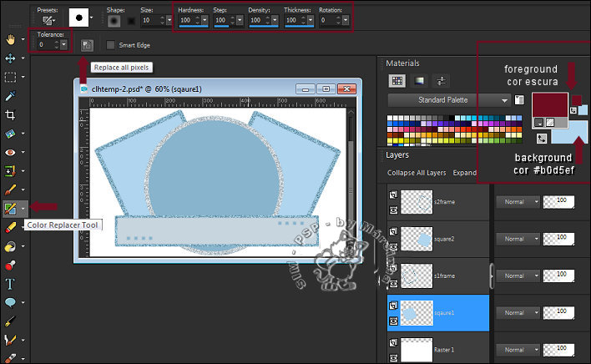This screenshot has height=364, width=591.
Task: Select the Eraser tool
Action: (10, 227)
